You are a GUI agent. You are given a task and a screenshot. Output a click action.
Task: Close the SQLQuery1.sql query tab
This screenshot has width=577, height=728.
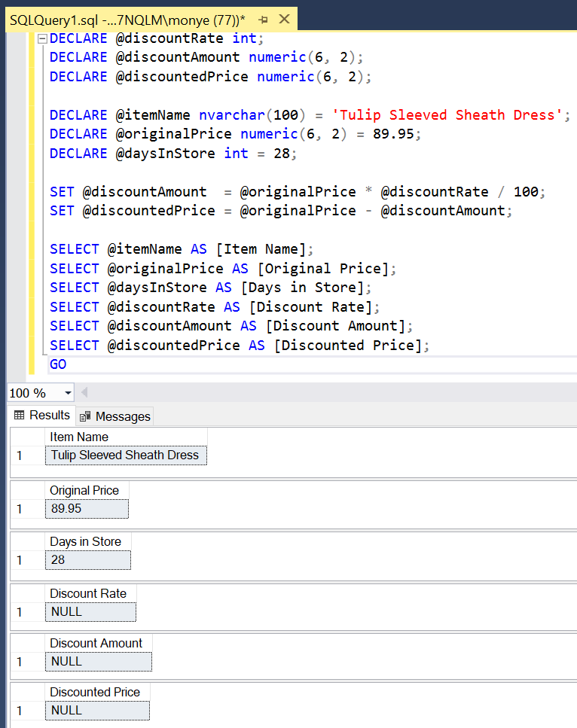click(284, 20)
